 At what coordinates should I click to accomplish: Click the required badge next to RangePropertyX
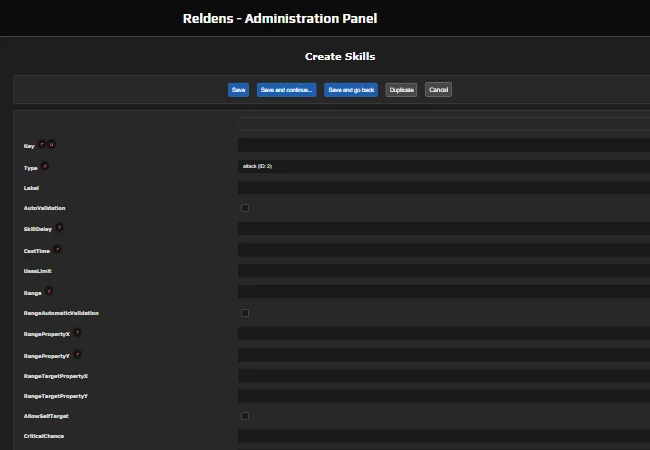(78, 332)
